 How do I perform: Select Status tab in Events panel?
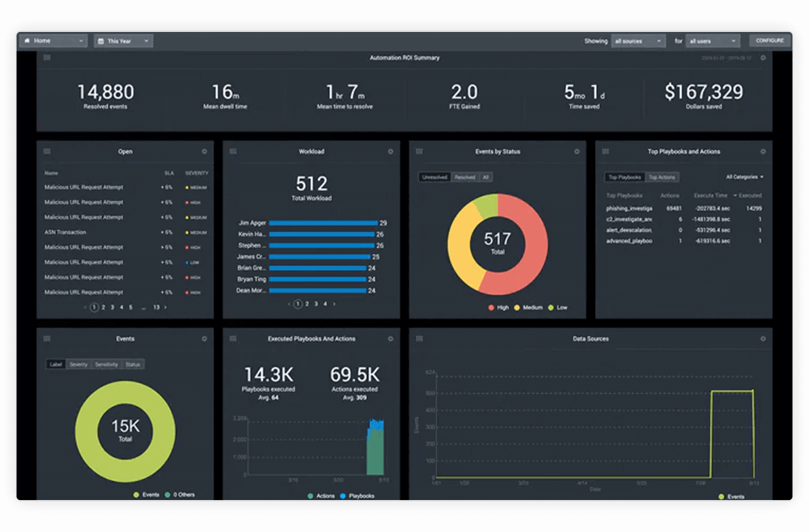[133, 364]
